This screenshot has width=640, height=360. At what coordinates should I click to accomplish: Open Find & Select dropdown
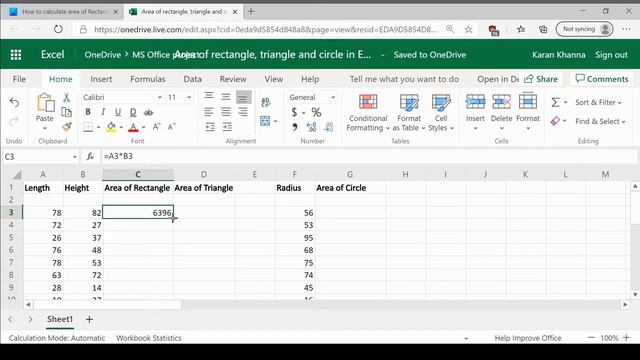(600, 121)
